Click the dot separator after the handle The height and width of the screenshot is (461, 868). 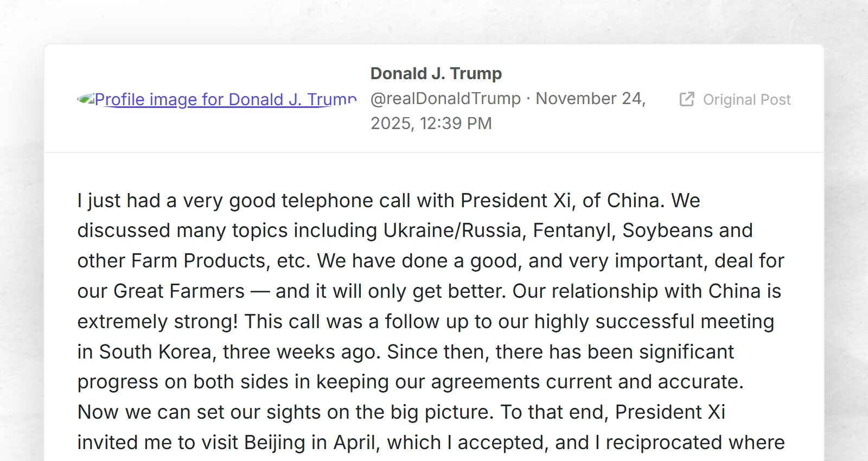(x=527, y=98)
